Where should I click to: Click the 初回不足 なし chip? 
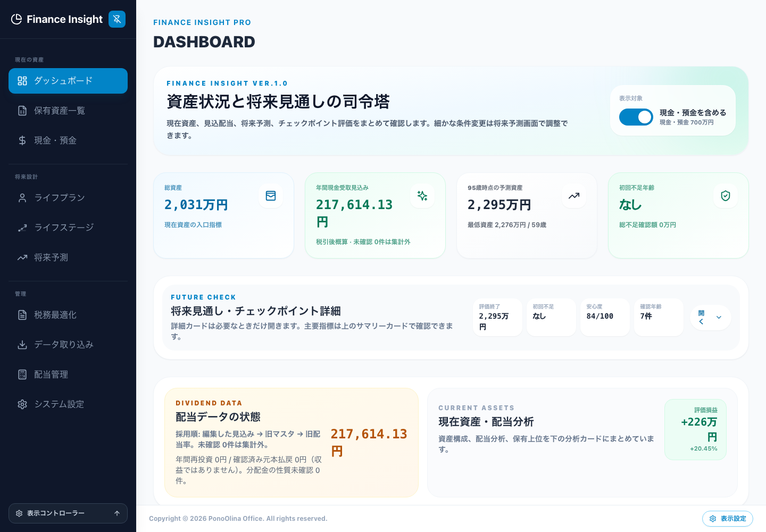[551, 317]
